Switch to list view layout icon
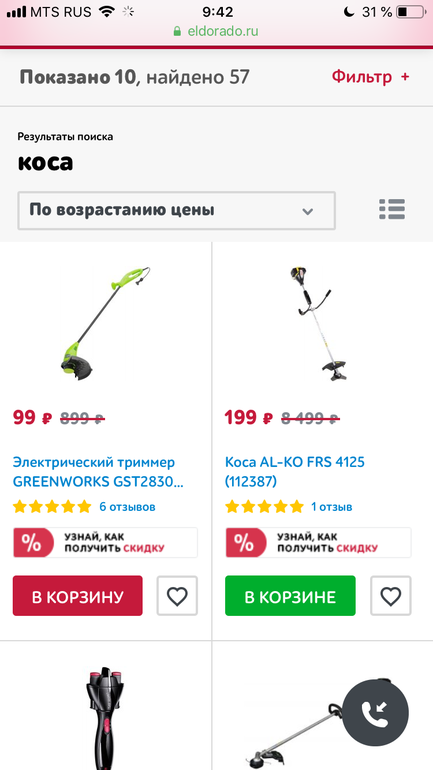The image size is (433, 770). [x=392, y=209]
